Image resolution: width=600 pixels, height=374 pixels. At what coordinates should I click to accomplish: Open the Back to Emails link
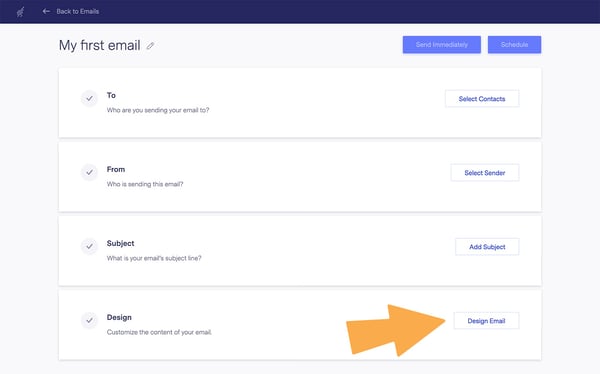coord(78,11)
